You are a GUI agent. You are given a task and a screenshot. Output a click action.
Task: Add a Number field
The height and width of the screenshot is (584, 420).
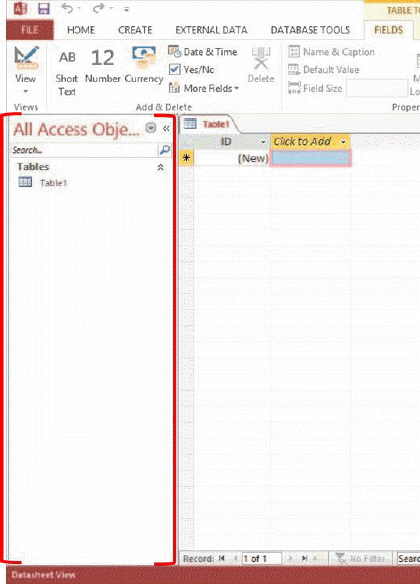(x=102, y=66)
